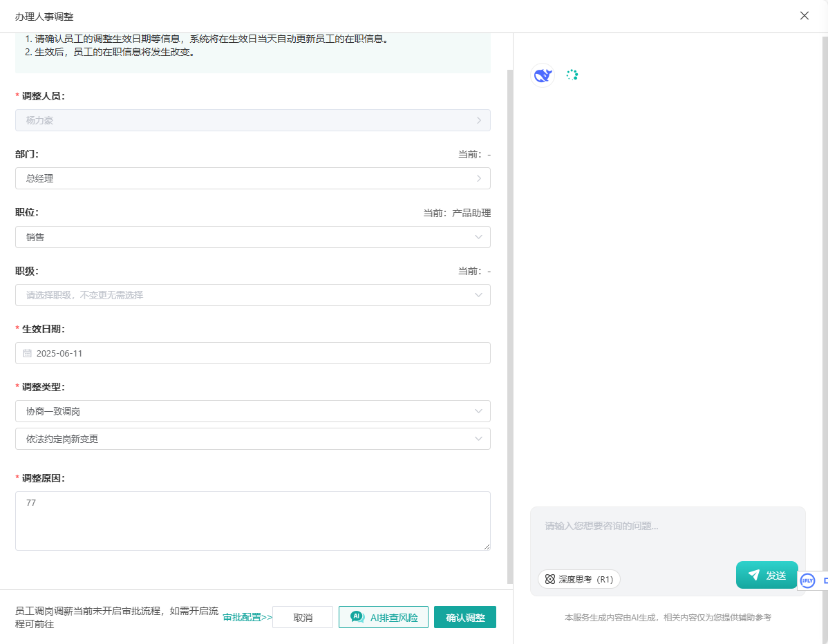Click into the 调整原因 text area

252,520
